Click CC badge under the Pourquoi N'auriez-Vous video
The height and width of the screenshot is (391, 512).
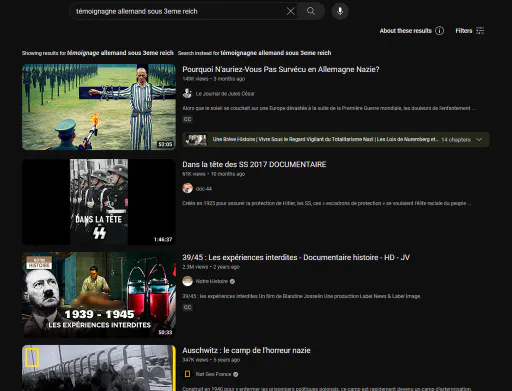point(187,119)
